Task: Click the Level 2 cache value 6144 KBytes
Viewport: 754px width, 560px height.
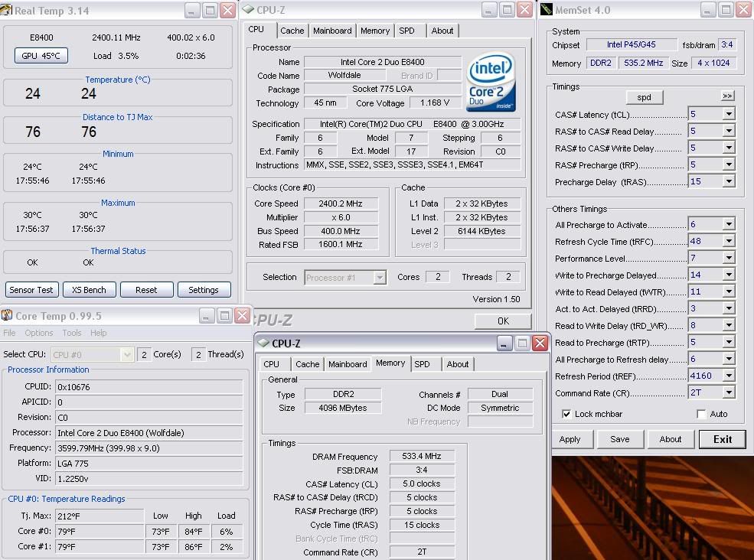Action: [481, 231]
